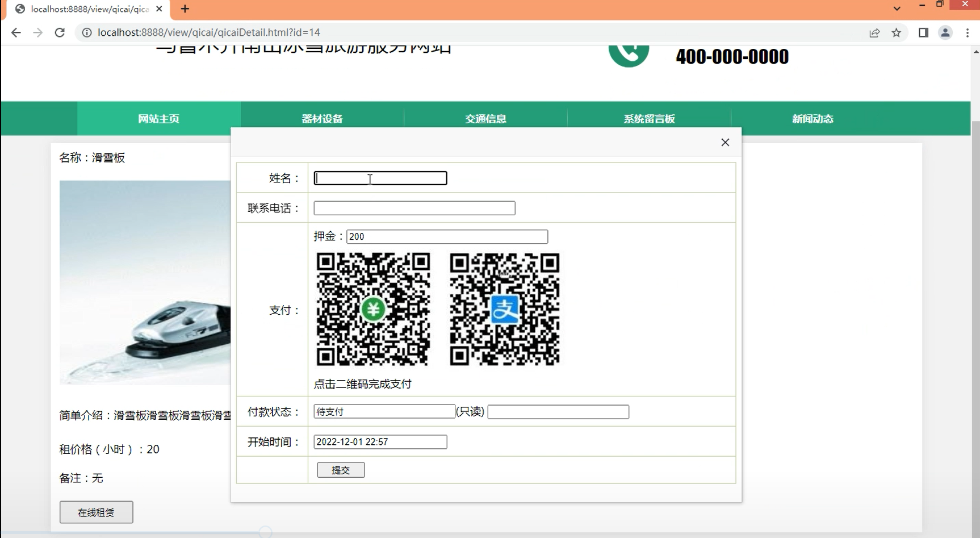Click the Alipay QR code
Screen dimensions: 980x538
pos(505,309)
